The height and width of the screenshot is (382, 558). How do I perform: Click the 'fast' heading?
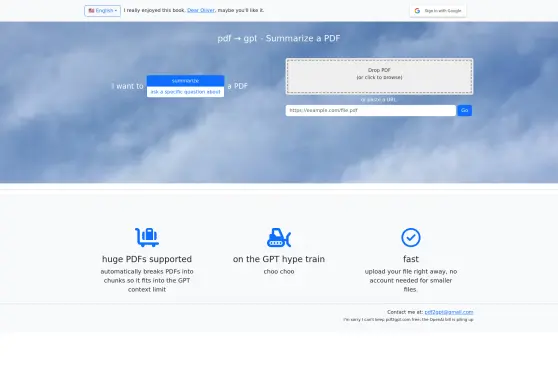(x=411, y=259)
